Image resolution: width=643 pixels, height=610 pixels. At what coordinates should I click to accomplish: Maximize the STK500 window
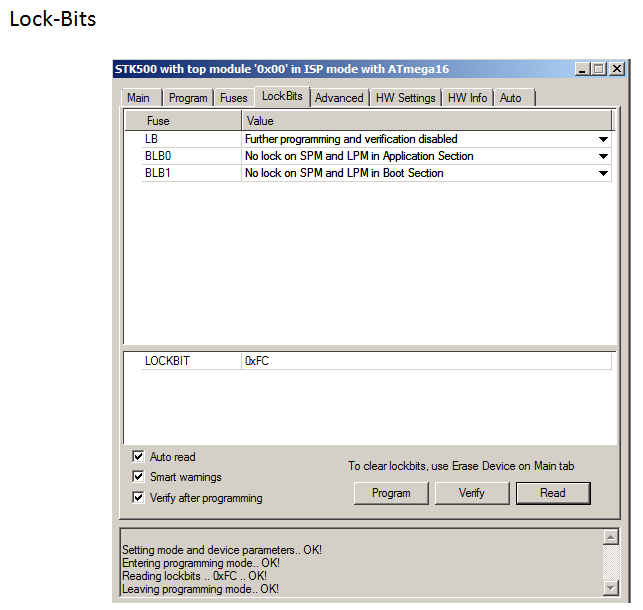[599, 69]
